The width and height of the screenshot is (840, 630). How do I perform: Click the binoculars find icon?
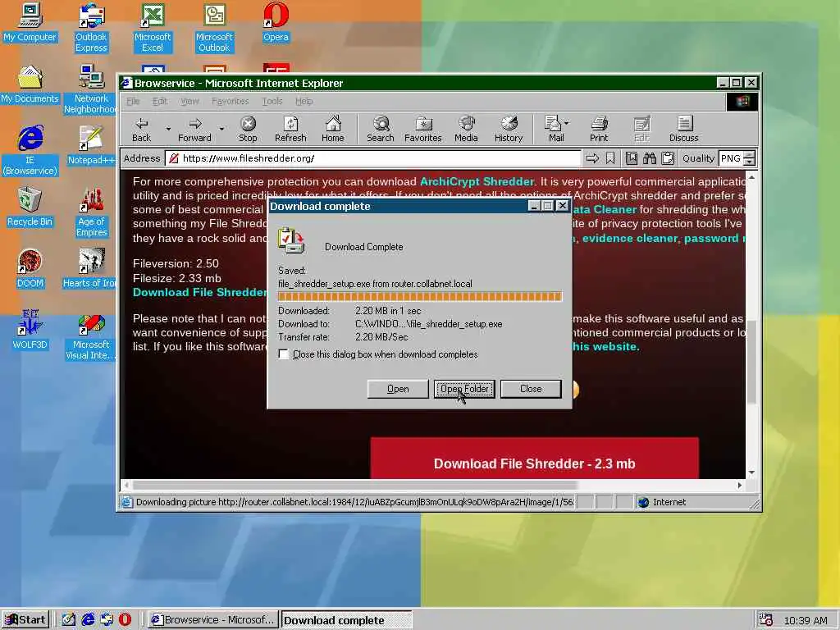[x=650, y=158]
